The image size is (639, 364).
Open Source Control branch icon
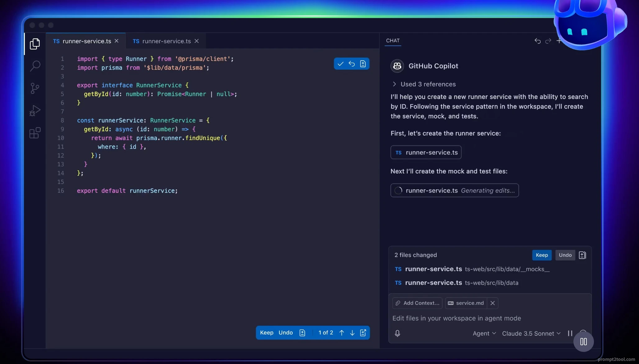coord(35,88)
